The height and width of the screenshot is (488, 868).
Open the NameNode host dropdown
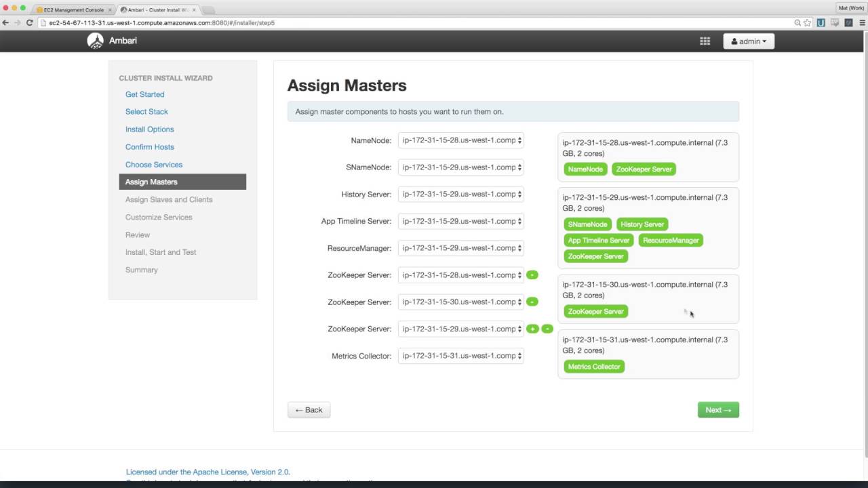click(x=461, y=140)
